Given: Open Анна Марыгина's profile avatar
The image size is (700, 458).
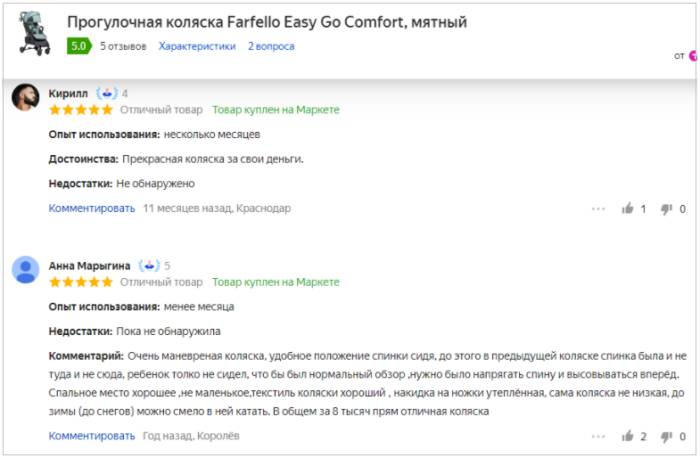Looking at the screenshot, I should tap(25, 270).
